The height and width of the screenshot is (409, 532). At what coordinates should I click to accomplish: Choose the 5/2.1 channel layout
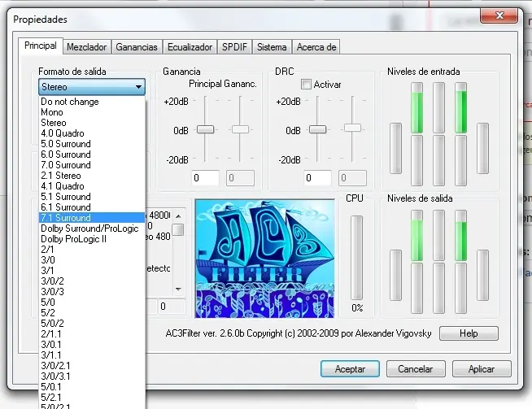pyautogui.click(x=92, y=398)
